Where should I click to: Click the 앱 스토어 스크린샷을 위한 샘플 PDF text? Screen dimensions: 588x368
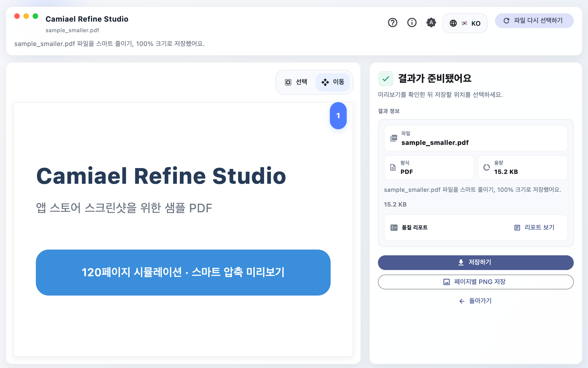(124, 208)
